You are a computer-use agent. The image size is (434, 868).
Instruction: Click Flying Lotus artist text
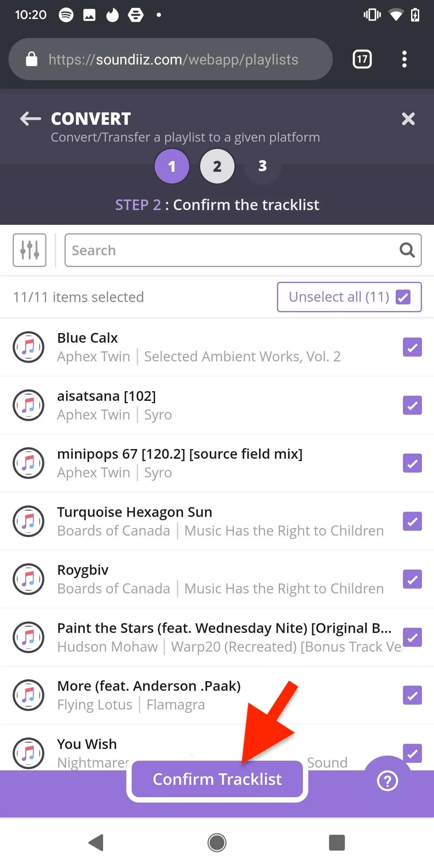(95, 705)
